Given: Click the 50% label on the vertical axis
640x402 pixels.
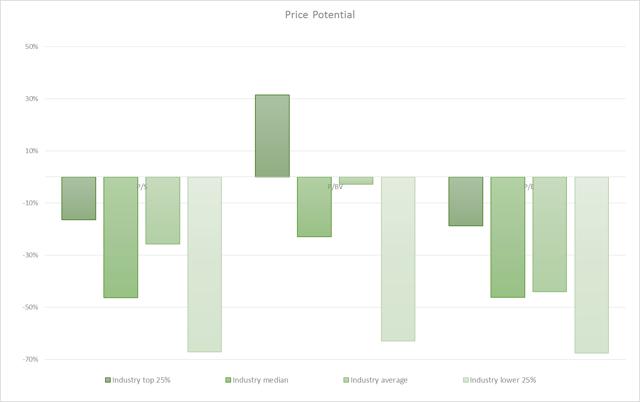Looking at the screenshot, I should click(x=31, y=47).
